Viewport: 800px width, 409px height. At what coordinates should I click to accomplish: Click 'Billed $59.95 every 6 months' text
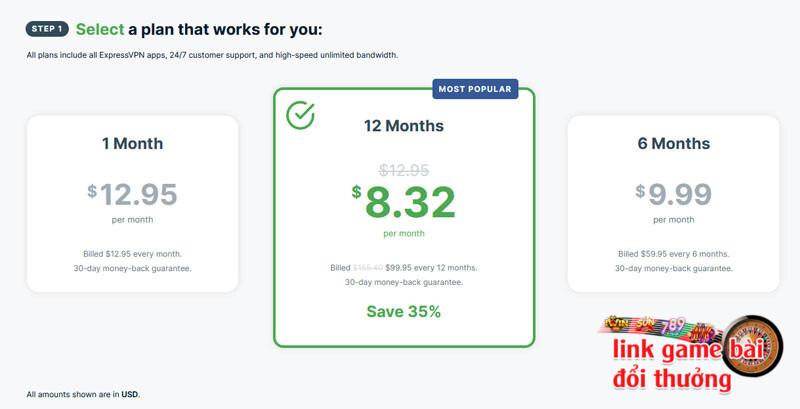(x=673, y=254)
